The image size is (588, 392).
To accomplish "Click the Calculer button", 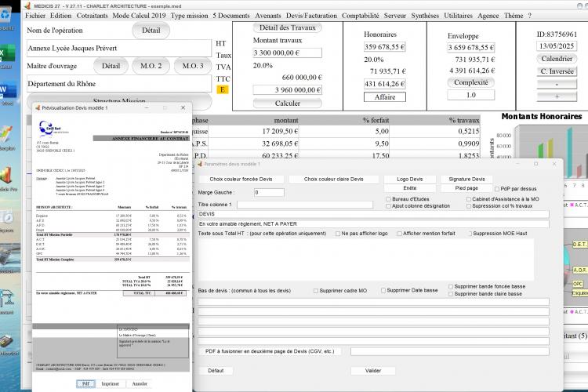I will (x=288, y=103).
